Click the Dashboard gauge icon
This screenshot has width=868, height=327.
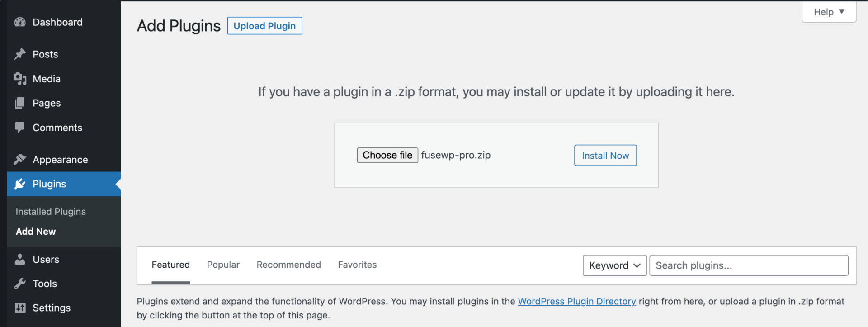[x=20, y=22]
